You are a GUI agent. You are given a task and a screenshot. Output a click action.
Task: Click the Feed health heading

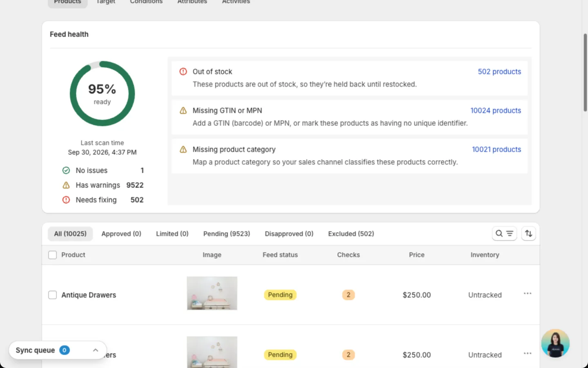(69, 34)
